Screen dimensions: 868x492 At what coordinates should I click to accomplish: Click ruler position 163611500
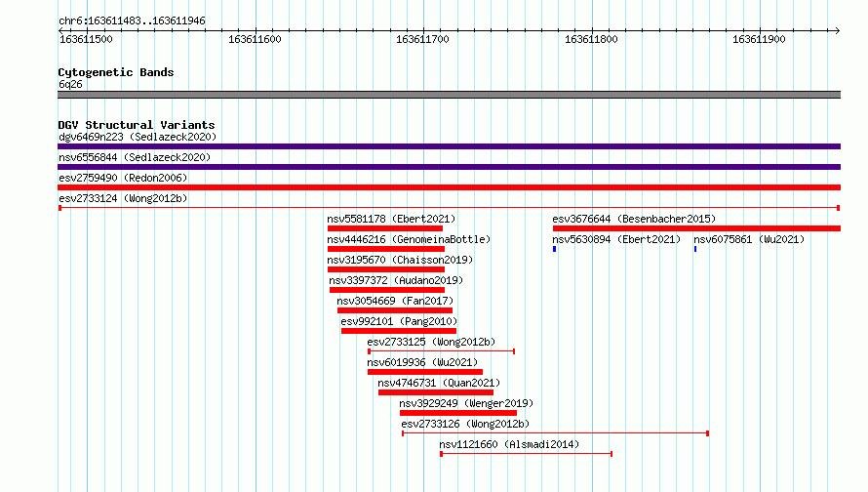point(86,39)
